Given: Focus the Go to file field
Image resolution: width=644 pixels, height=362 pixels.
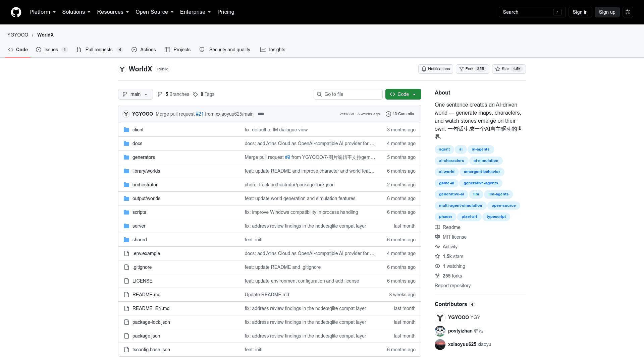Looking at the screenshot, I should pos(348,94).
